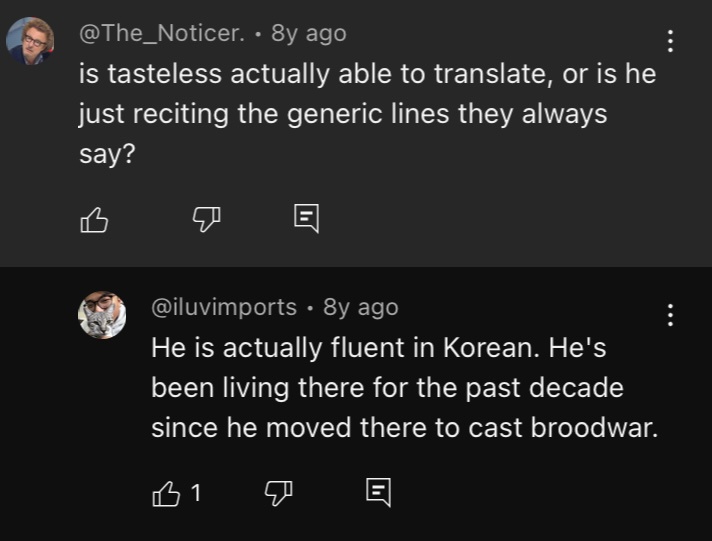Screen dimensions: 712x541
Task: Thumbs up the @iluvimports reply
Action: [166, 493]
